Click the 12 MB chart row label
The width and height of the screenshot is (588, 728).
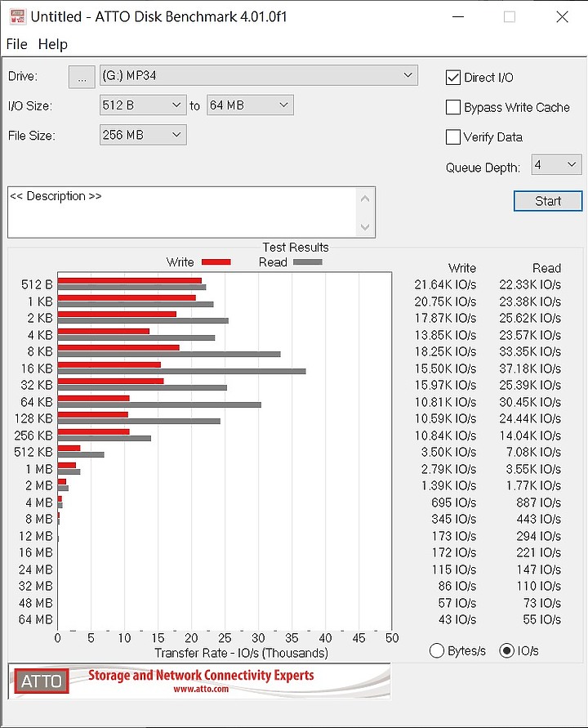[x=36, y=536]
